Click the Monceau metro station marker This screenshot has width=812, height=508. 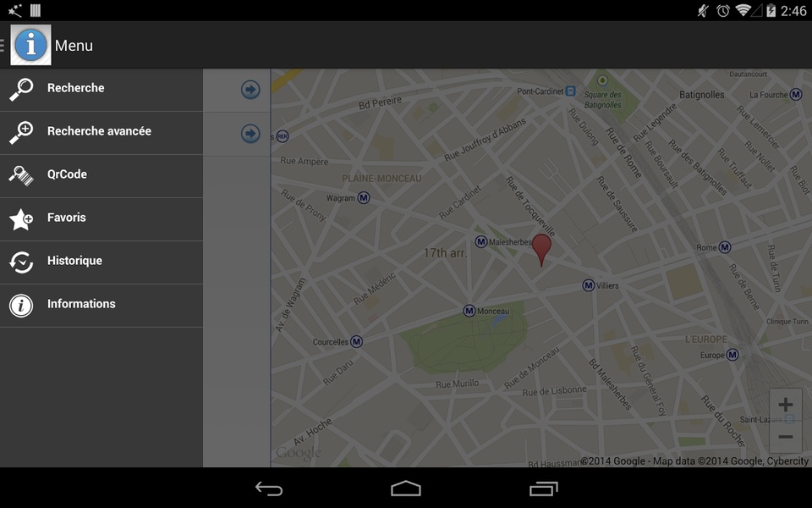(469, 311)
